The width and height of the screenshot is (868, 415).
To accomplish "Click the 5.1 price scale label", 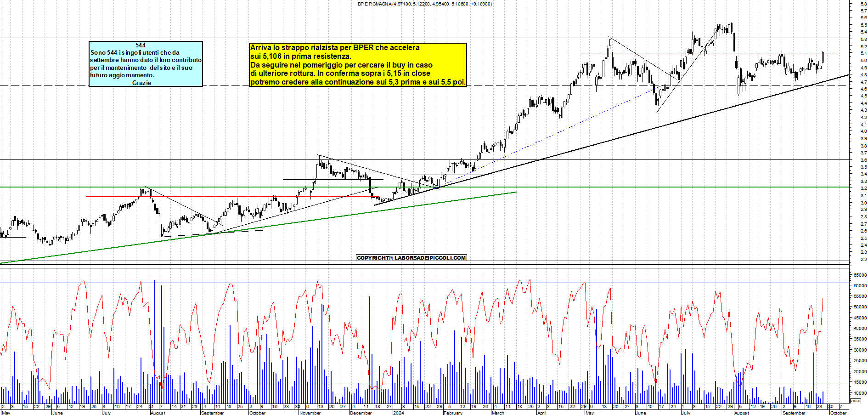I will click(864, 53).
